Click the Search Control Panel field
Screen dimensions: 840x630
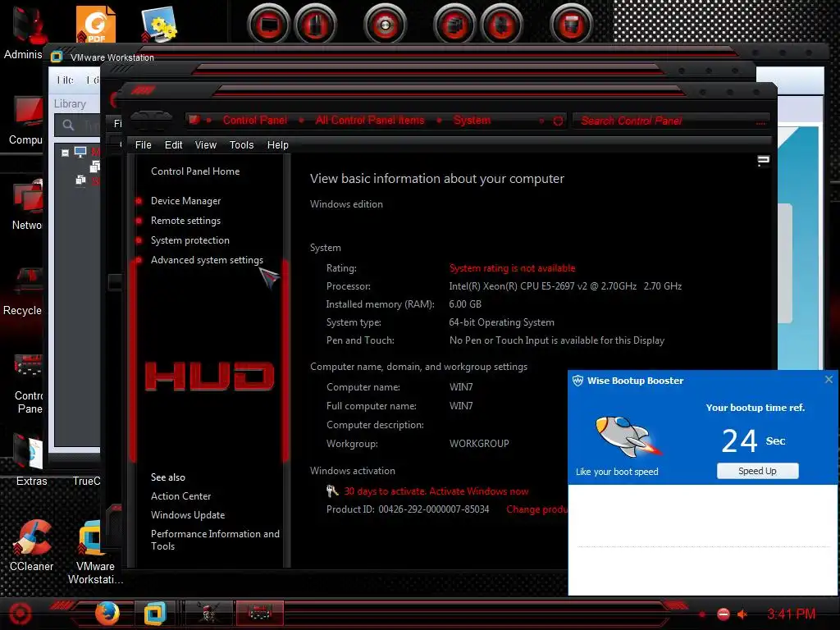[x=669, y=121]
